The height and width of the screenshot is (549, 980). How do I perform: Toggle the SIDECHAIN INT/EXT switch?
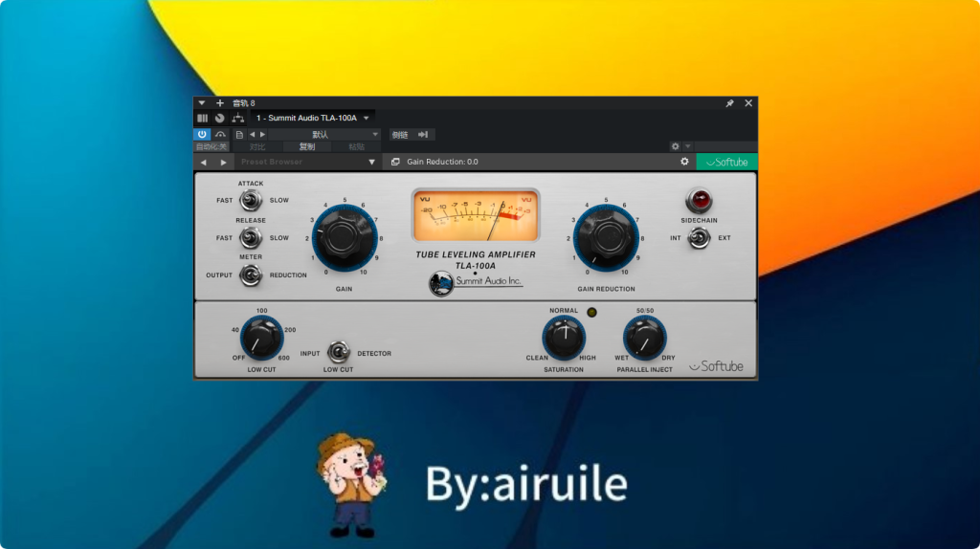click(699, 238)
